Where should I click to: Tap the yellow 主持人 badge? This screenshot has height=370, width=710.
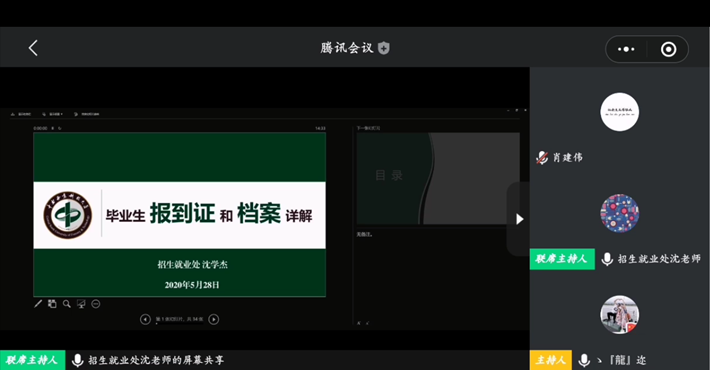coord(551,360)
